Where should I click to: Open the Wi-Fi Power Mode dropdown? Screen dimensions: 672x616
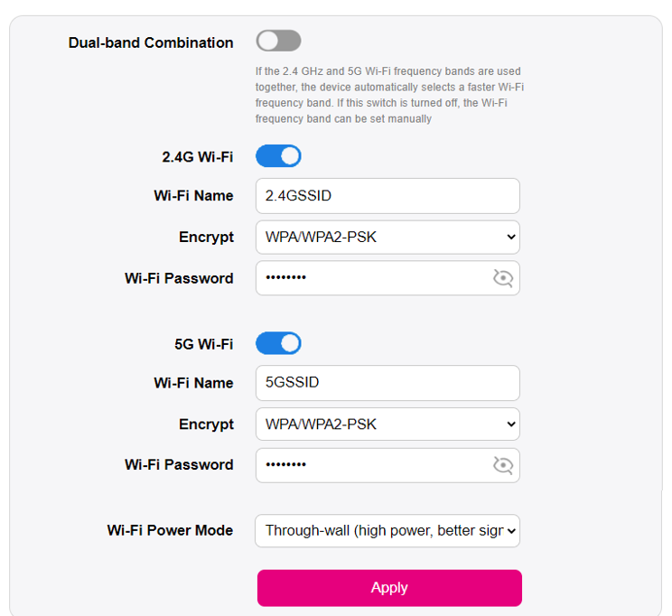[x=387, y=531]
